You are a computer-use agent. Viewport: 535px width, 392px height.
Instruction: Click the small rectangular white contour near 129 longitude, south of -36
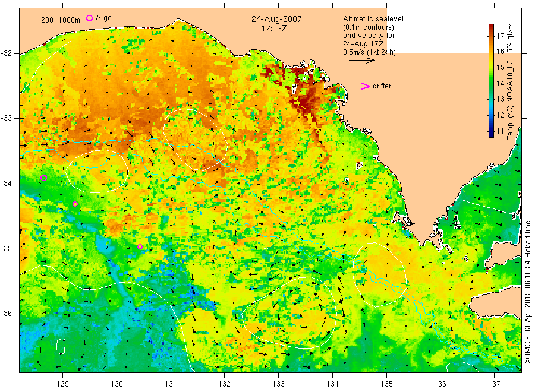(x=61, y=346)
